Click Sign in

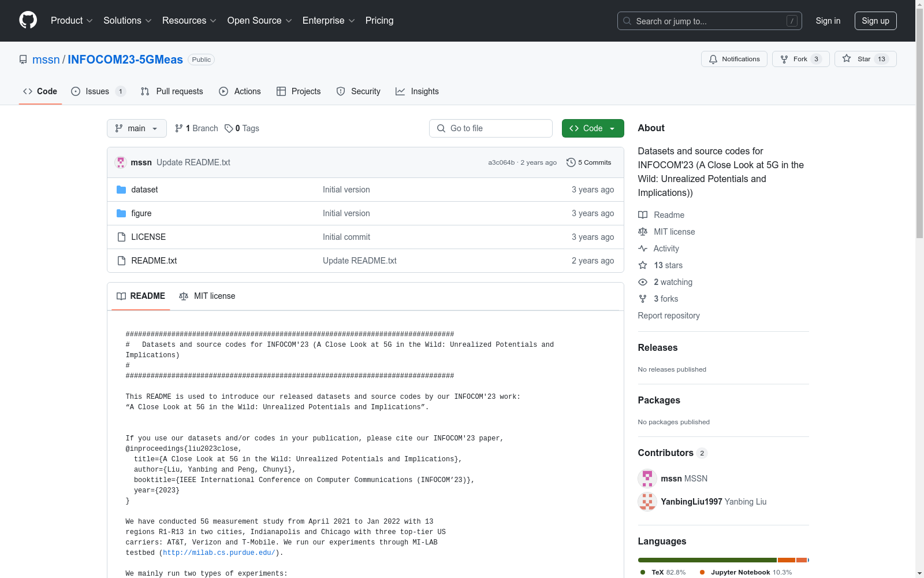[828, 21]
